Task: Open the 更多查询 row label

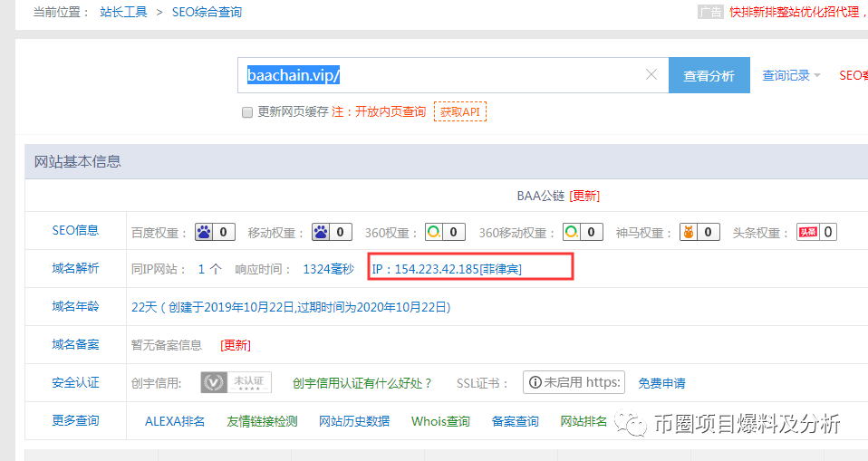Action: tap(75, 420)
